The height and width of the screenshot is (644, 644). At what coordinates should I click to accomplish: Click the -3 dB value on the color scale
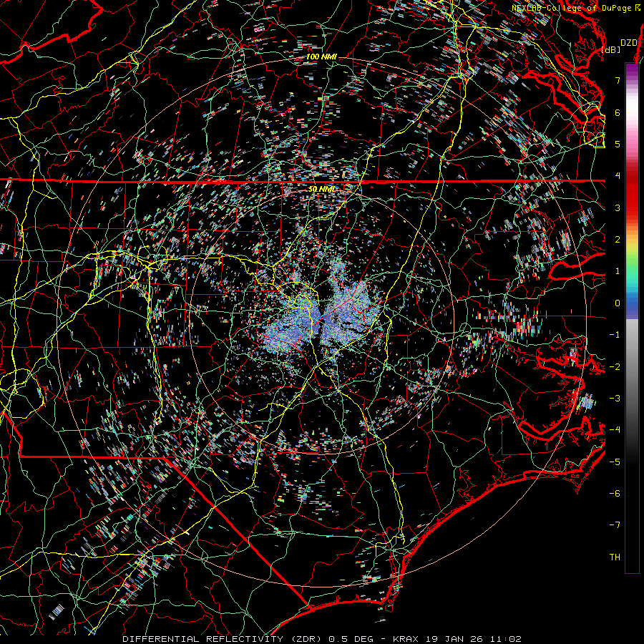tap(615, 399)
